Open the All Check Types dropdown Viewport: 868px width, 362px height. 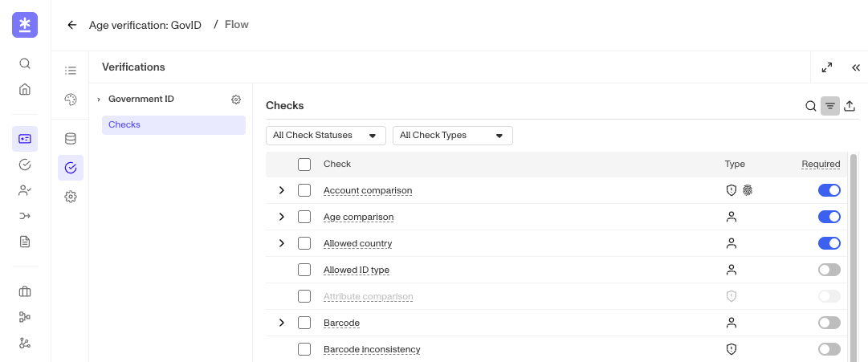click(452, 136)
